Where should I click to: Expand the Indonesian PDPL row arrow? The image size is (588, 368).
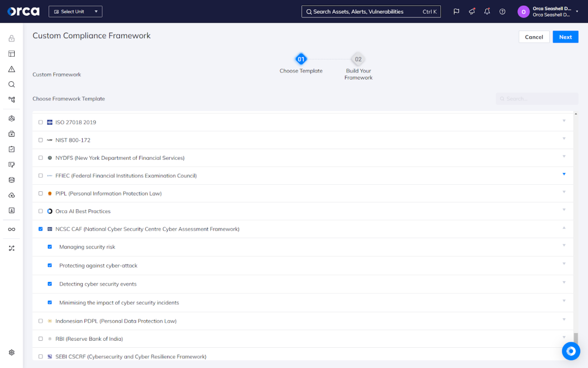[x=564, y=319]
